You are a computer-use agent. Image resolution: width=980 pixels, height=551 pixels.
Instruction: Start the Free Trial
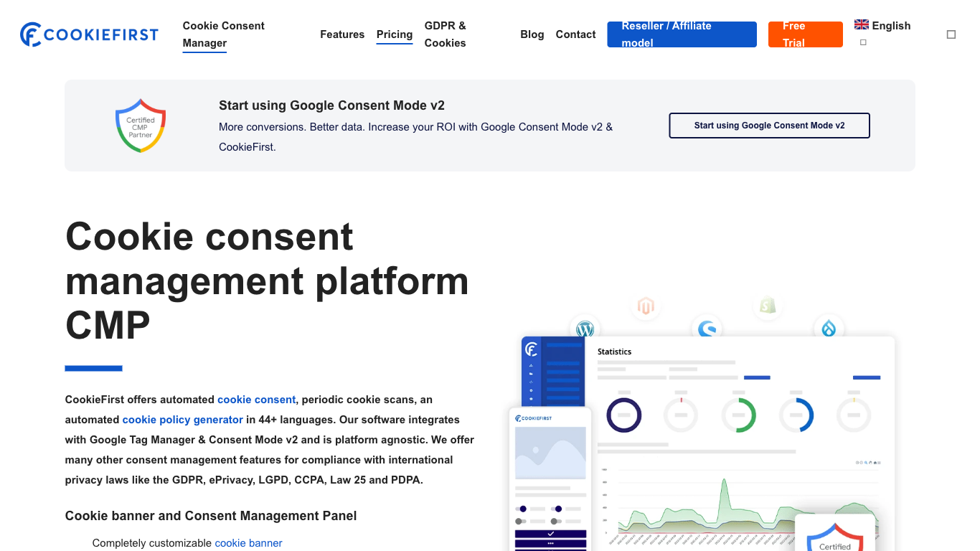tap(806, 34)
